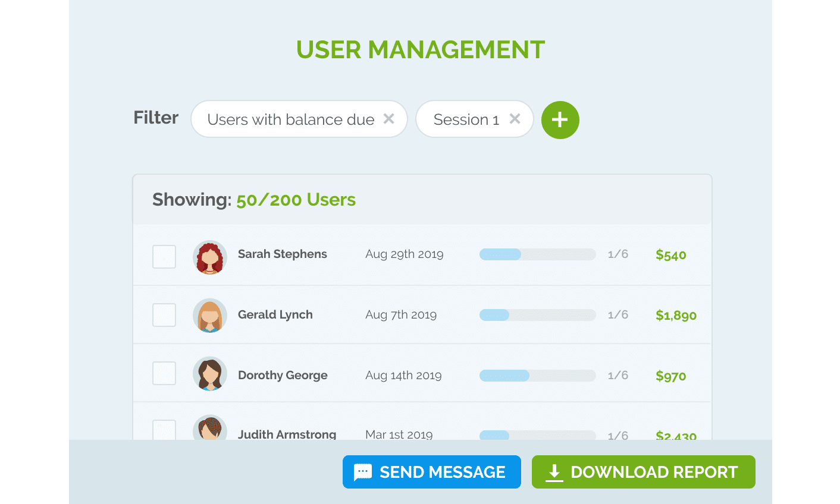Remove the 'Session 1' filter chip
Viewport: 840px width, 504px height.
(515, 119)
